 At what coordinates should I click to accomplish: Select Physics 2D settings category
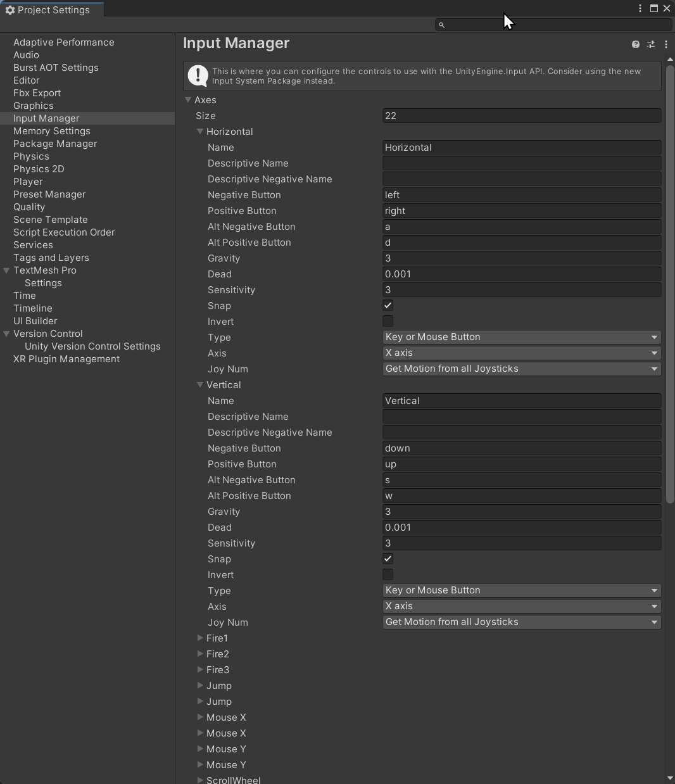coord(39,169)
